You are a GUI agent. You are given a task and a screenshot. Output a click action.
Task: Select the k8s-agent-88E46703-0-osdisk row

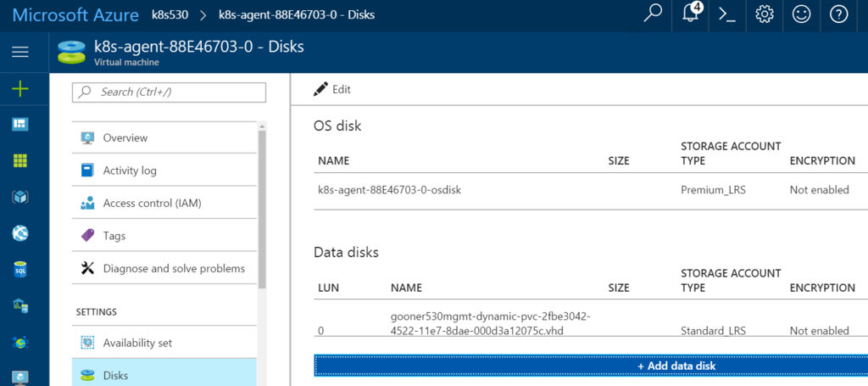pos(591,191)
